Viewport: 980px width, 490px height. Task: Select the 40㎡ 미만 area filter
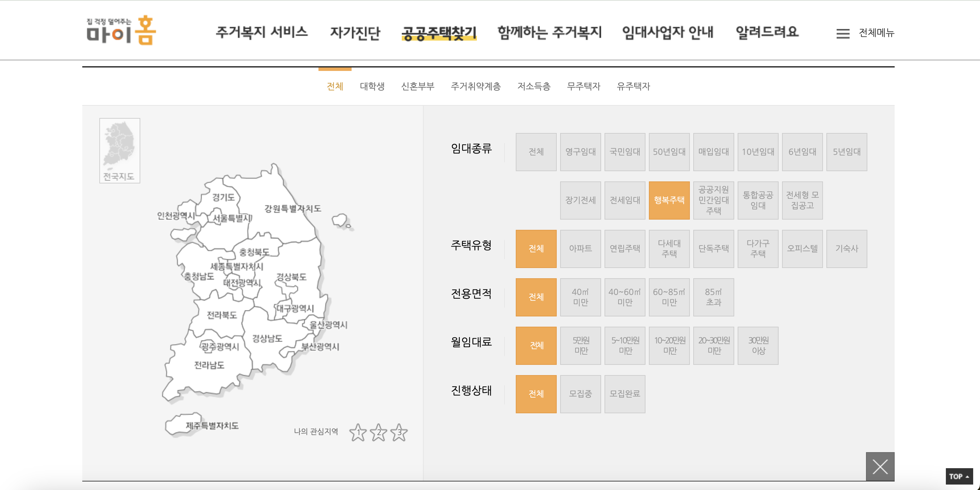[x=580, y=297]
